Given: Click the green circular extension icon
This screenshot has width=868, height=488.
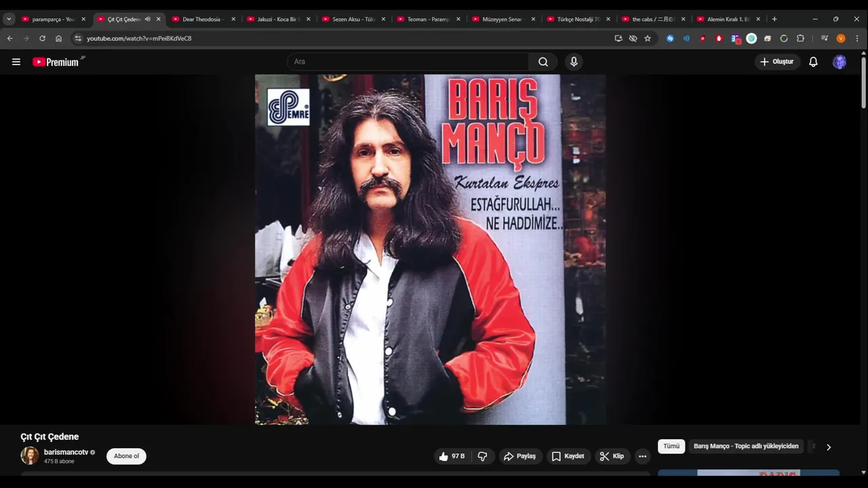Looking at the screenshot, I should 751,39.
